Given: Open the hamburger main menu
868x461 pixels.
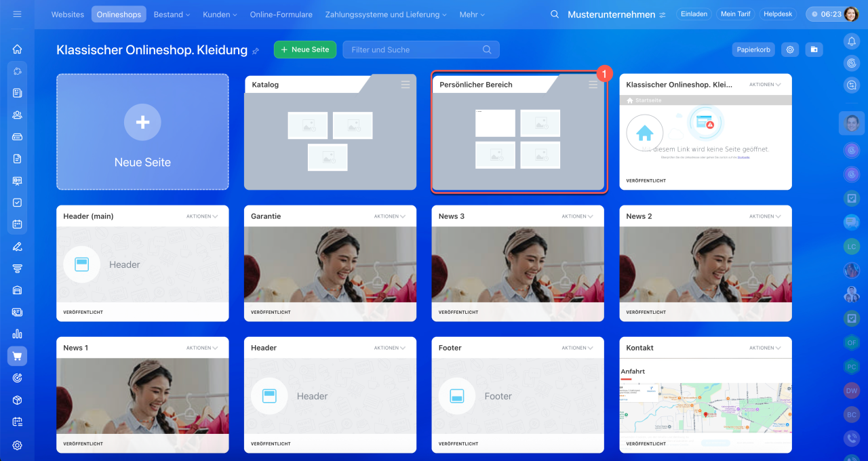Looking at the screenshot, I should (x=17, y=14).
